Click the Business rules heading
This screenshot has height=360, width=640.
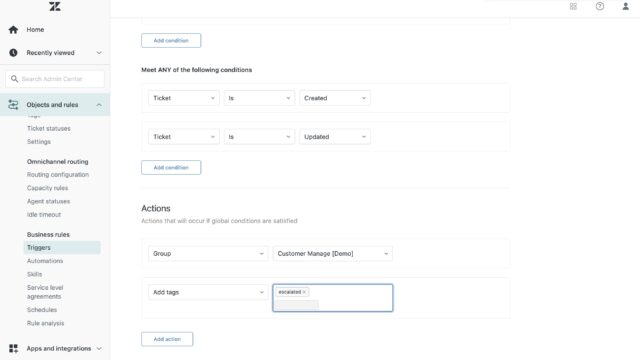click(48, 234)
